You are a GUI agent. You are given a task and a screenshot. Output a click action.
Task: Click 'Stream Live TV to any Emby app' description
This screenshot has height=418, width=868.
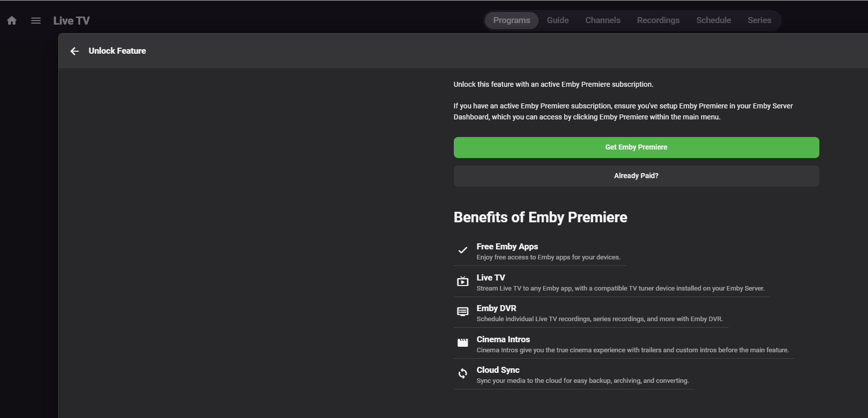(x=620, y=289)
